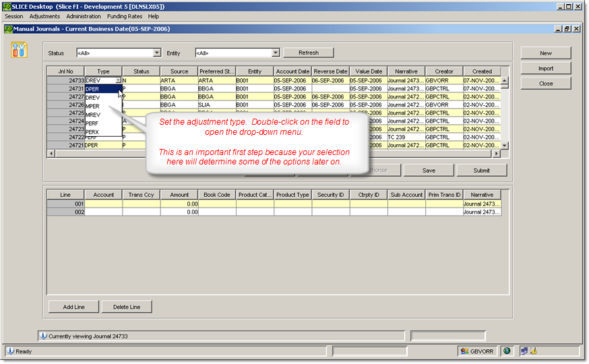
Task: Click the Manual Journals window icon
Action: tap(9, 29)
